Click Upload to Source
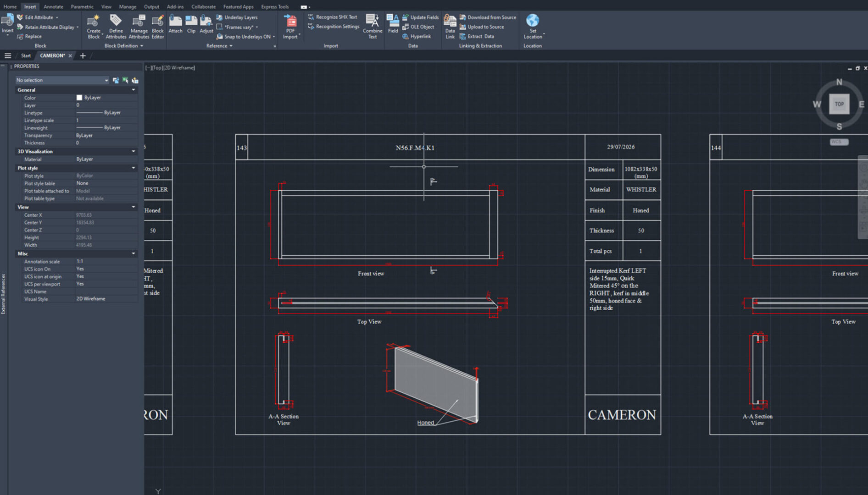Screen dimensions: 868x495 482,27
